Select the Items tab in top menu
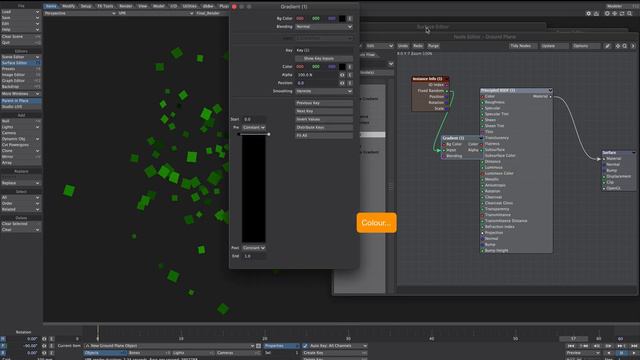This screenshot has width=640, height=360. 51,6
